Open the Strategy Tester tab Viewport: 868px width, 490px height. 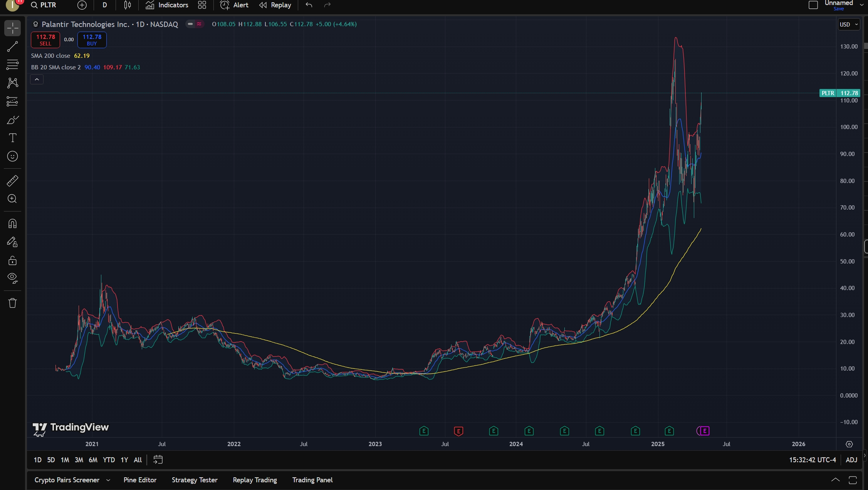click(195, 480)
